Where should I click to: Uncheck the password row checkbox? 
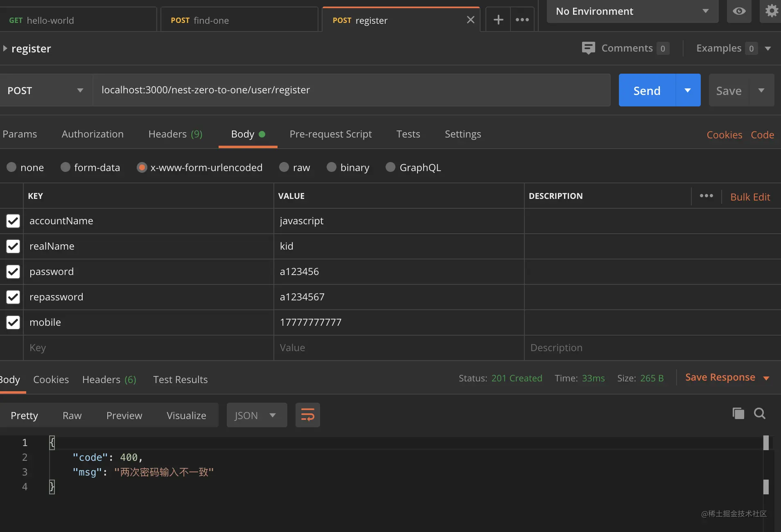13,272
